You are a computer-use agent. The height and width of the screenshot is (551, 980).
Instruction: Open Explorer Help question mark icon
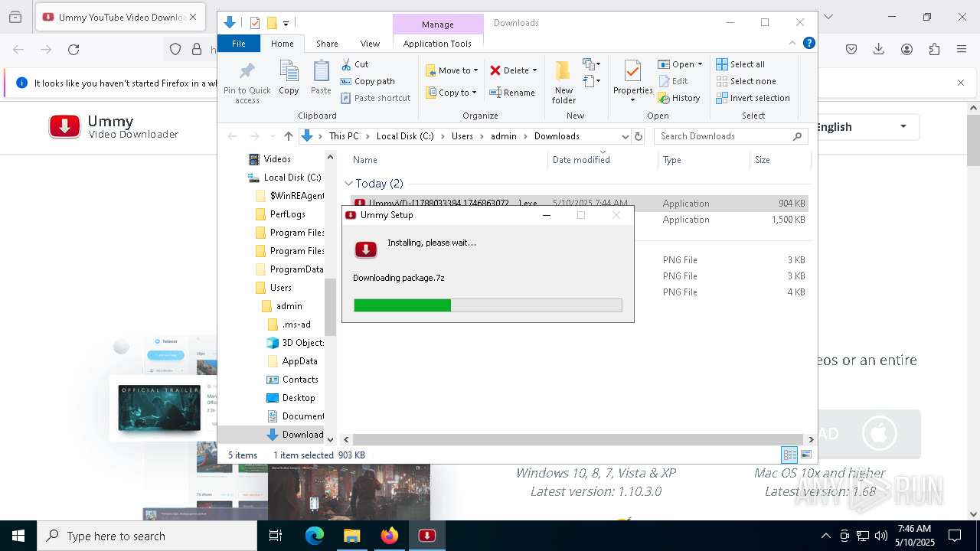click(x=808, y=44)
